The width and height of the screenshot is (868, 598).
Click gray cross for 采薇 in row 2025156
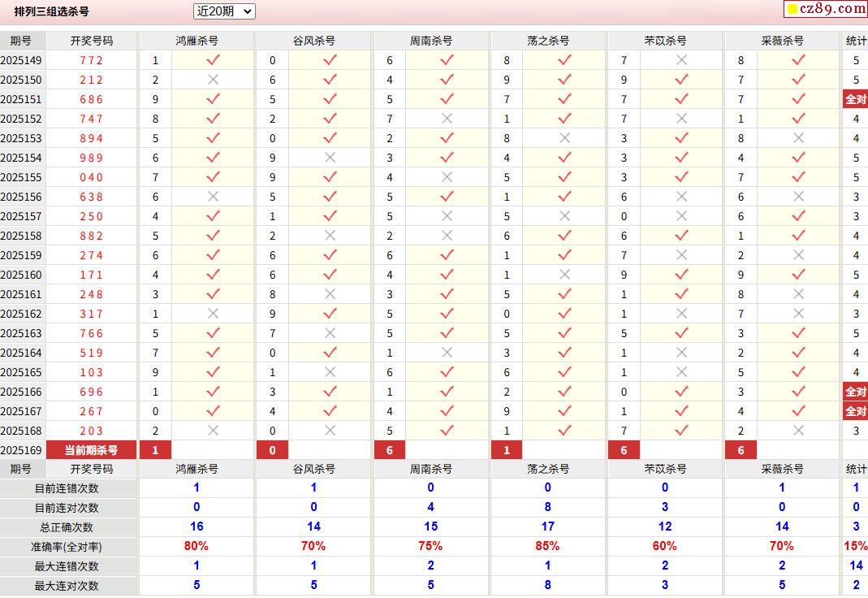tap(798, 197)
